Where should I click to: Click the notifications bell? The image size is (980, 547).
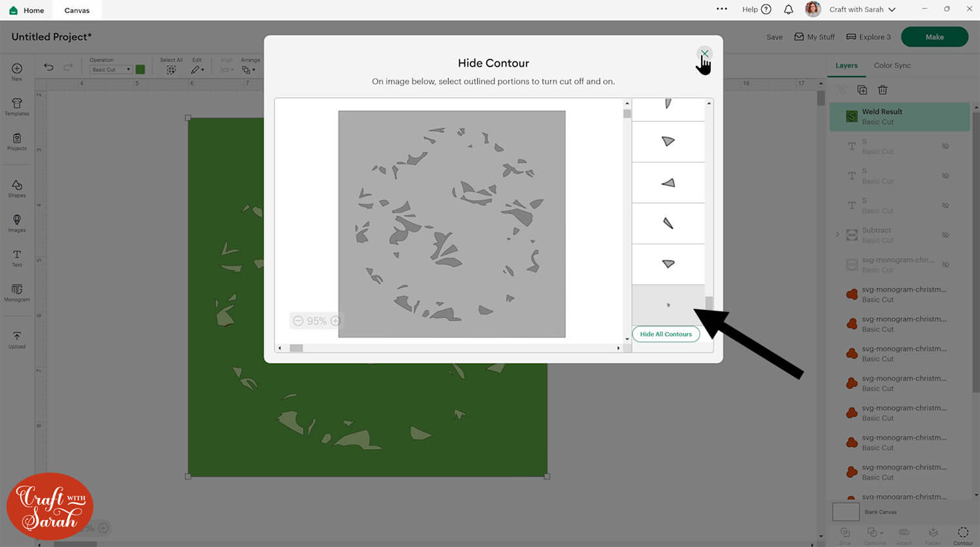[789, 9]
